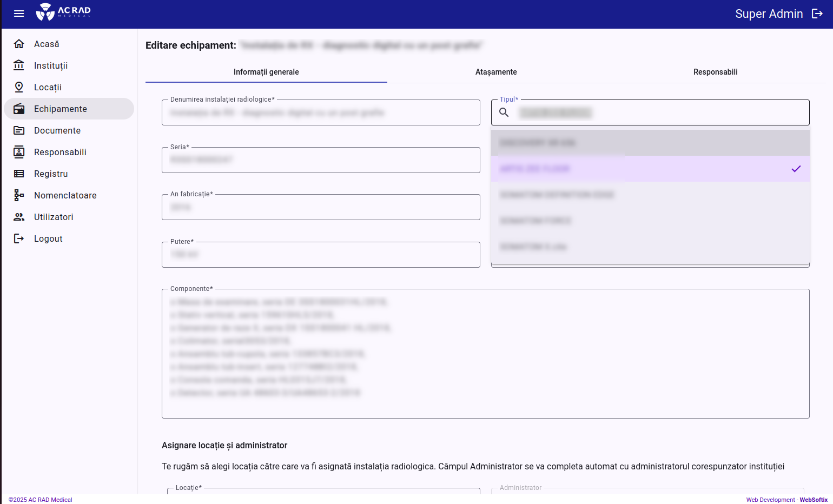Open the hamburger navigation menu
The height and width of the screenshot is (504, 833).
[x=19, y=14]
